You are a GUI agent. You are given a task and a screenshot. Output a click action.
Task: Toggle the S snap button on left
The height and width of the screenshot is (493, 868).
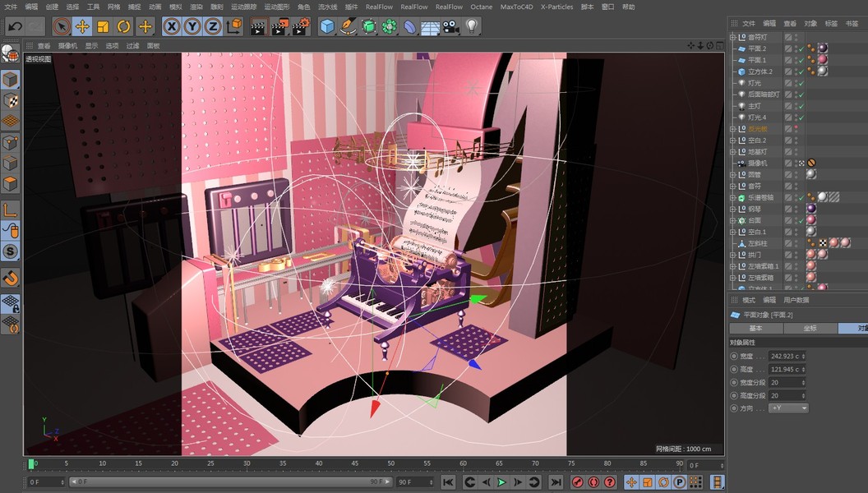(x=10, y=251)
